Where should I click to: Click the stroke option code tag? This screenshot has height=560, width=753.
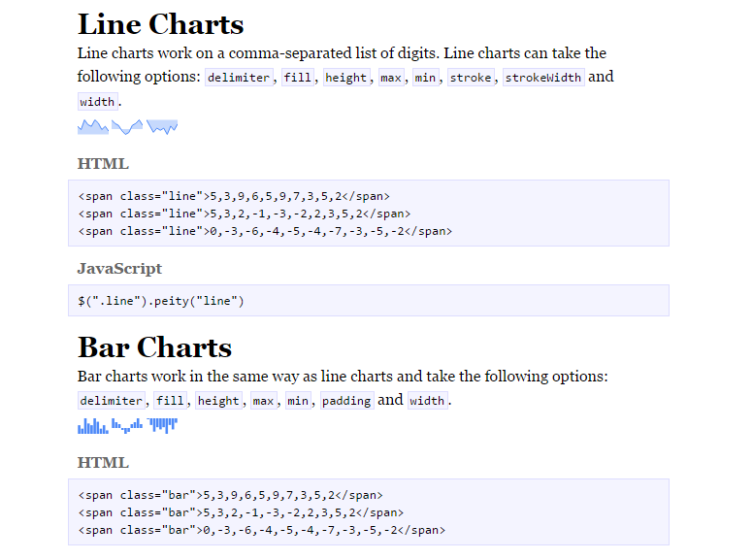coord(471,78)
